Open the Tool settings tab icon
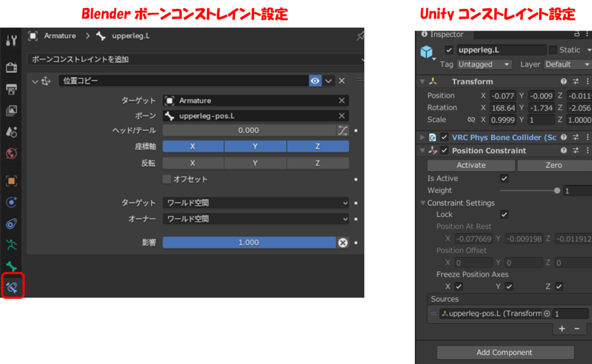The height and width of the screenshot is (364, 592). (12, 40)
